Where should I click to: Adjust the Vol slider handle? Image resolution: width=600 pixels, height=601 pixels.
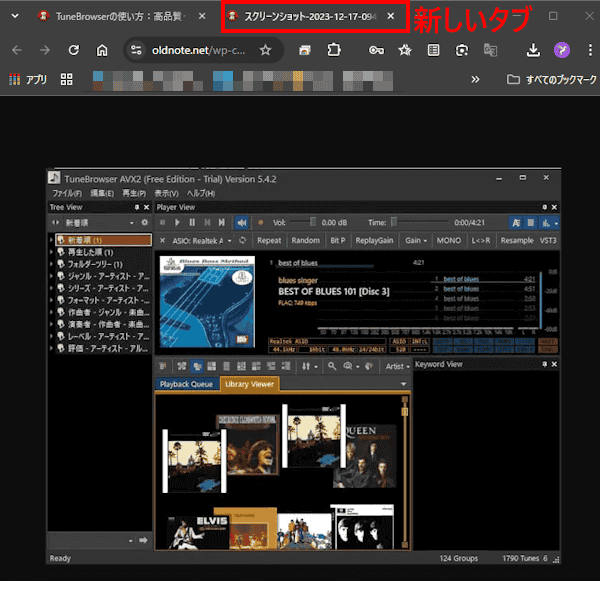click(x=313, y=222)
